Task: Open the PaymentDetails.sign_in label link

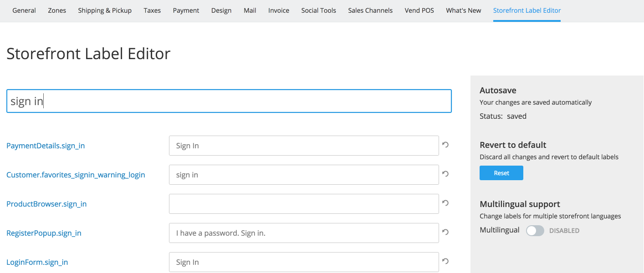Action: click(46, 146)
